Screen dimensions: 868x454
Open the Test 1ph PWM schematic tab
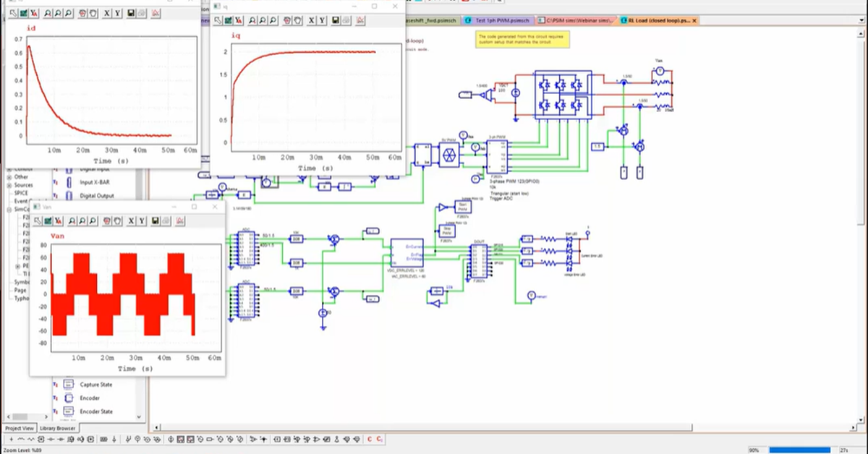[x=498, y=21]
